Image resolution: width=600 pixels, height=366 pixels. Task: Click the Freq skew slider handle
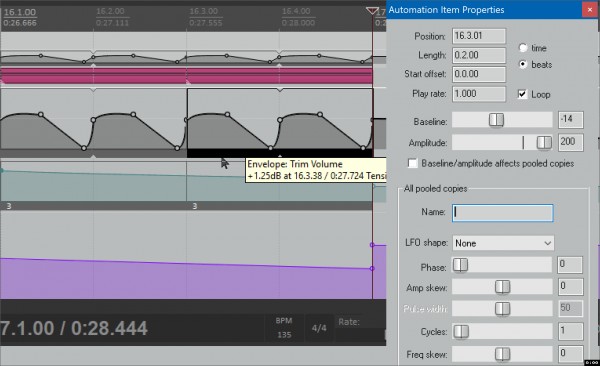pyautogui.click(x=502, y=354)
